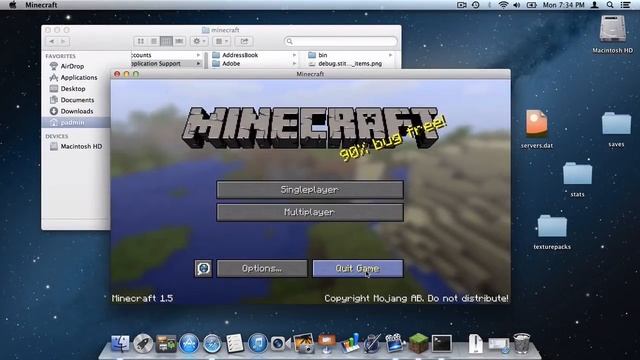This screenshot has height=360, width=640.
Task: Click the user account icon in the menu bar
Action: pos(595,5)
